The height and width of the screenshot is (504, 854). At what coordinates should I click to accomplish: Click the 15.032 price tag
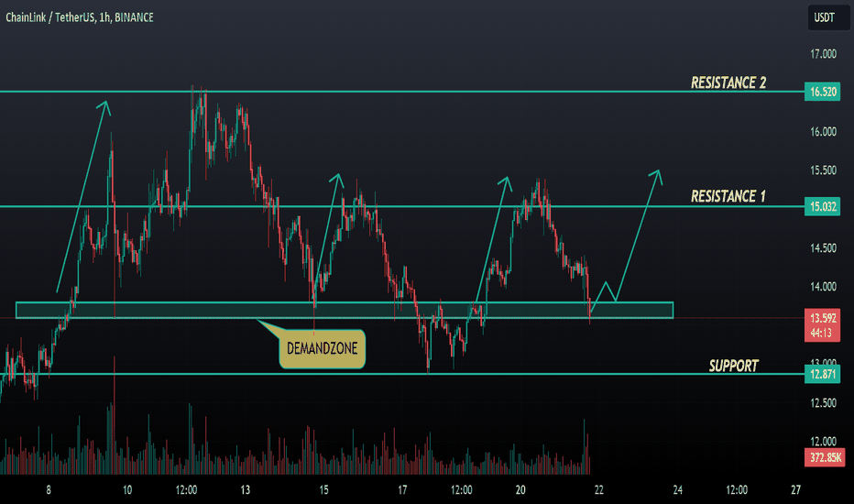coord(823,206)
